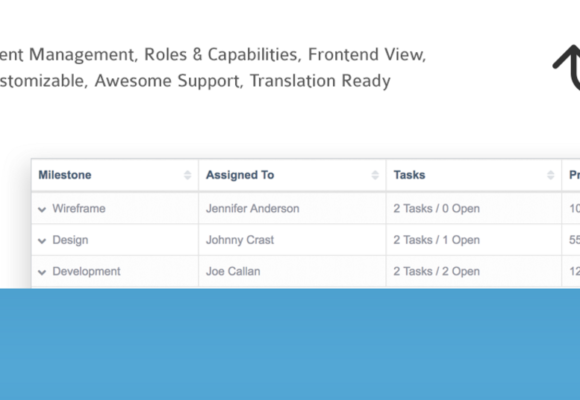Click the 2 Tasks / 2 Open cell

pyautogui.click(x=474, y=271)
